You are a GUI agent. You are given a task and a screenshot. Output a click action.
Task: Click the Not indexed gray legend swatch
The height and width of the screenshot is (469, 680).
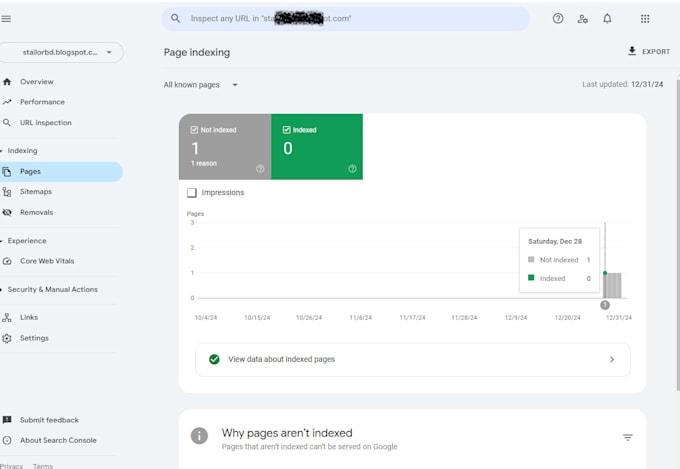click(531, 259)
